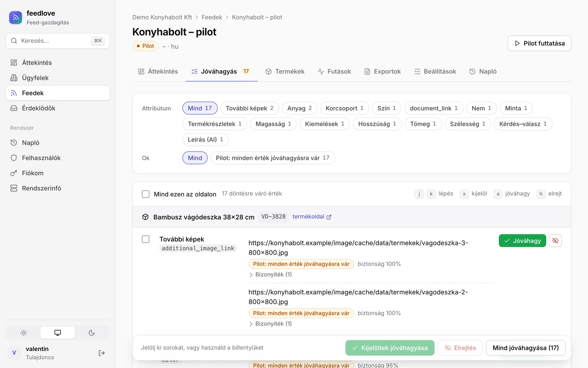This screenshot has height=368, width=588.
Task: Click the Keresés search field
Action: click(58, 41)
